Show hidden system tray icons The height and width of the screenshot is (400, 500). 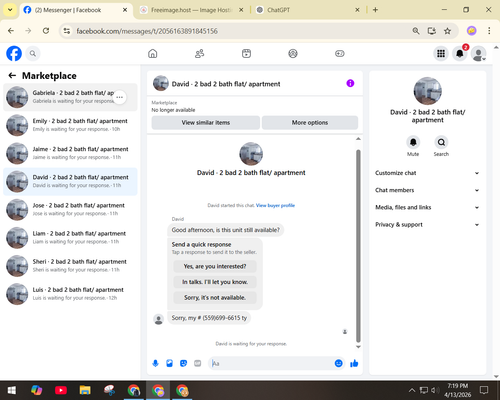(x=412, y=390)
